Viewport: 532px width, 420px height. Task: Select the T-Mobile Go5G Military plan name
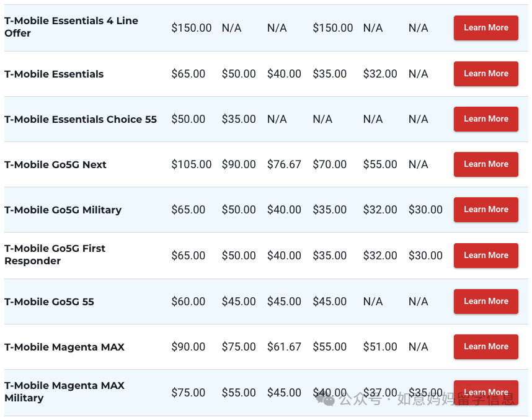pos(63,210)
